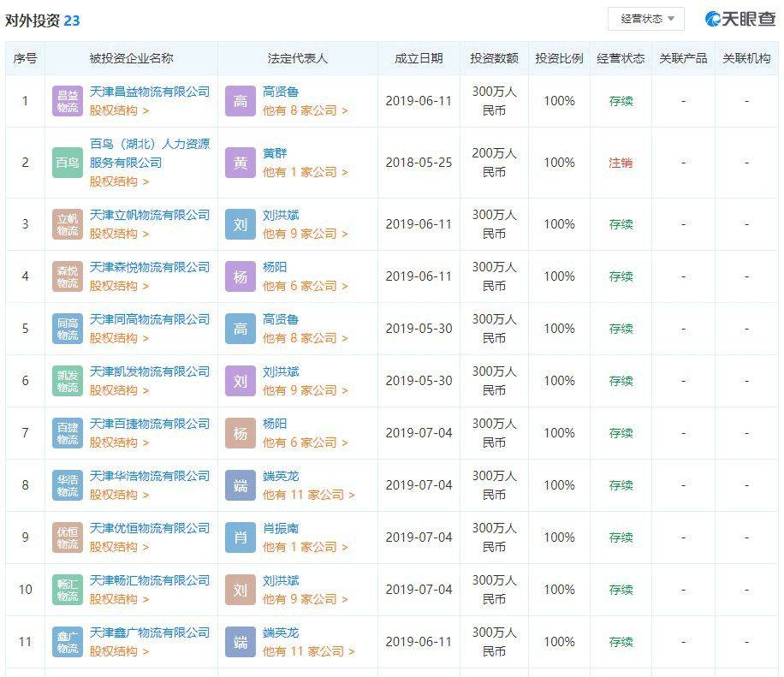This screenshot has height=677, width=784.
Task: Open 百鸟（湖北）人力资源服务有限公司 link
Action: [x=150, y=153]
